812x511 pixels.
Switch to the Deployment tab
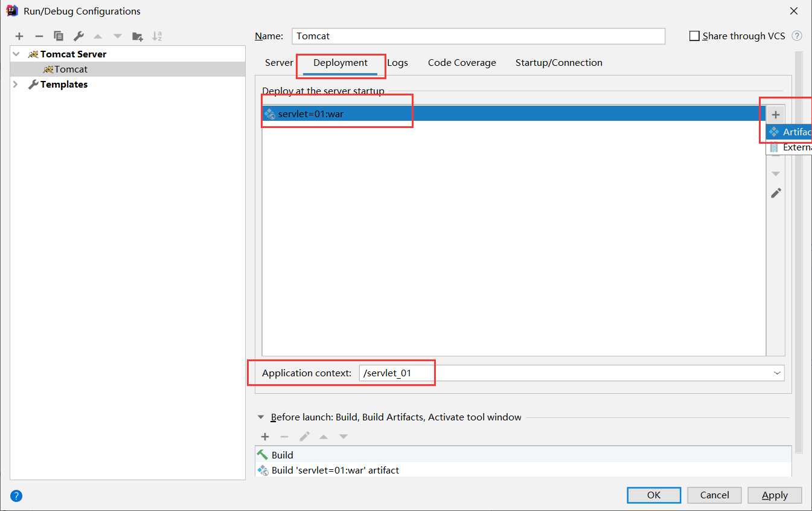tap(340, 63)
